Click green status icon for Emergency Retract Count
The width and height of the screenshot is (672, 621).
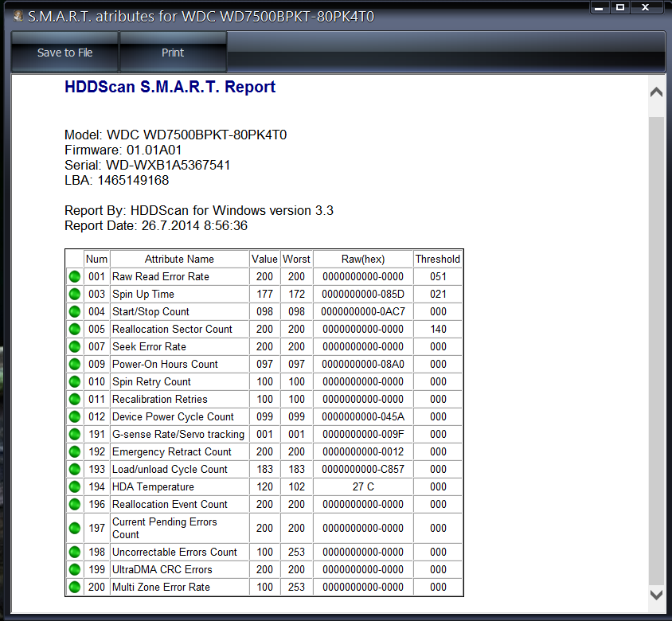(x=75, y=451)
